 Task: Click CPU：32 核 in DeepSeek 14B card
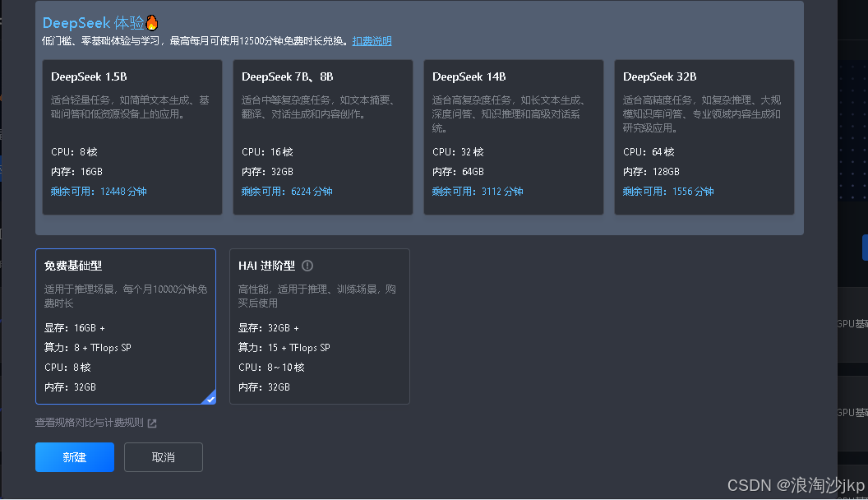click(458, 151)
